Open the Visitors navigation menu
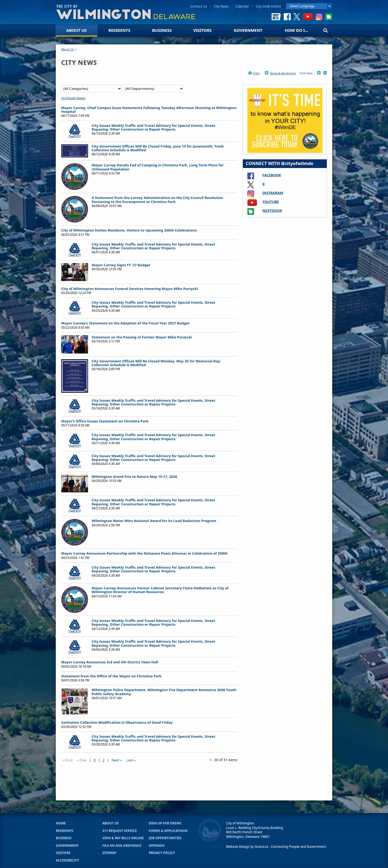The width and height of the screenshot is (388, 868). 202,30
